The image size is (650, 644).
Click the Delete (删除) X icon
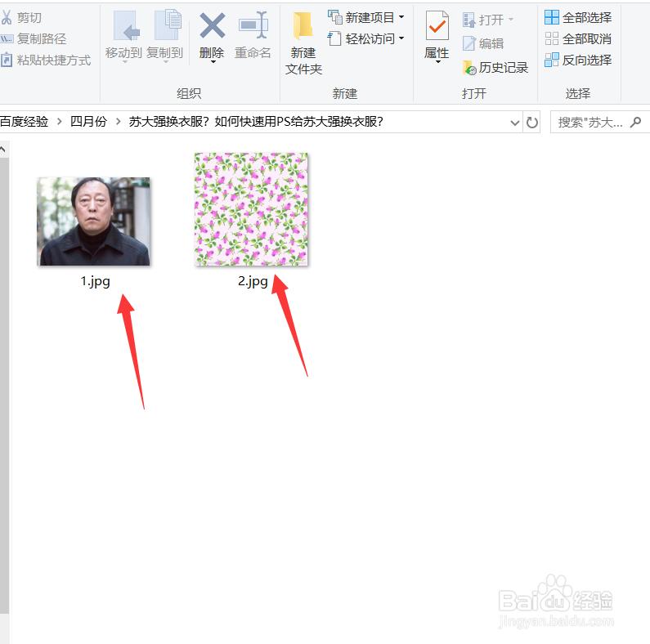(x=212, y=25)
